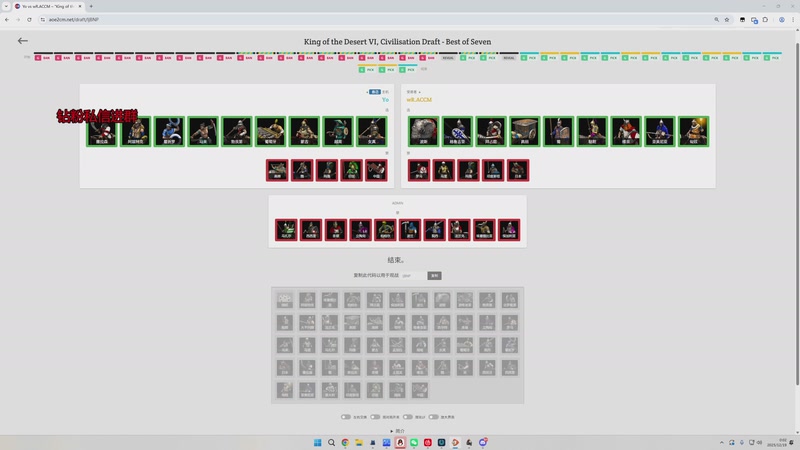Viewport: 800px width, 450px height.
Task: Click the King of the Desert VI title
Action: tap(397, 42)
